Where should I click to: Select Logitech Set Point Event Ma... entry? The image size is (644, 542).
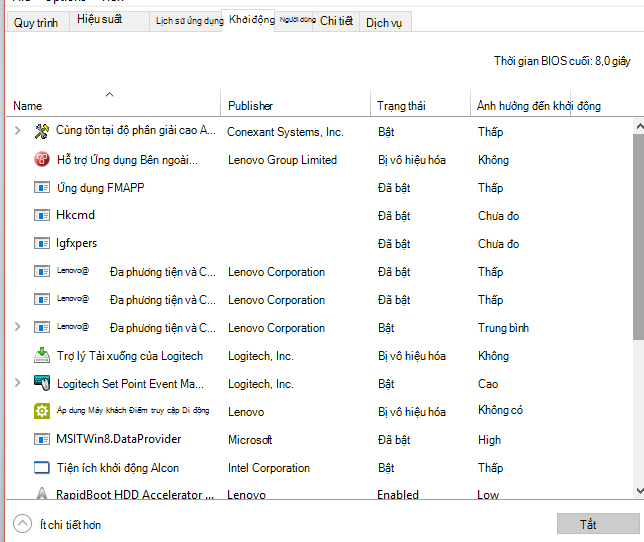(130, 384)
